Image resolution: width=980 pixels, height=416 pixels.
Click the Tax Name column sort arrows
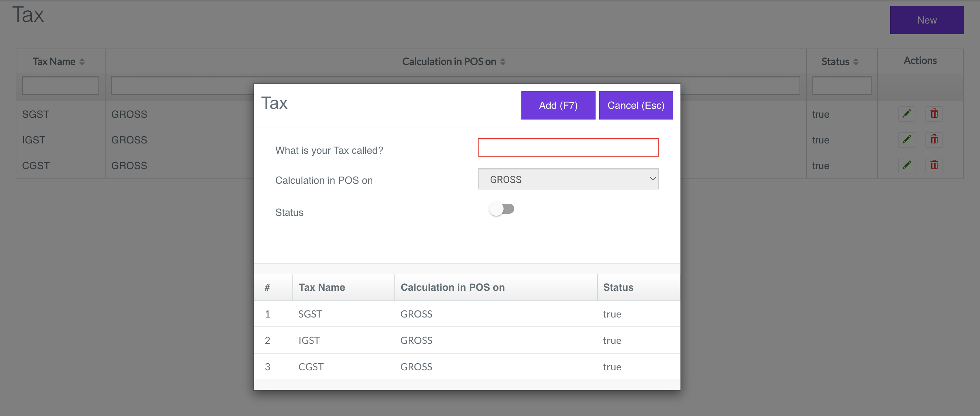82,62
